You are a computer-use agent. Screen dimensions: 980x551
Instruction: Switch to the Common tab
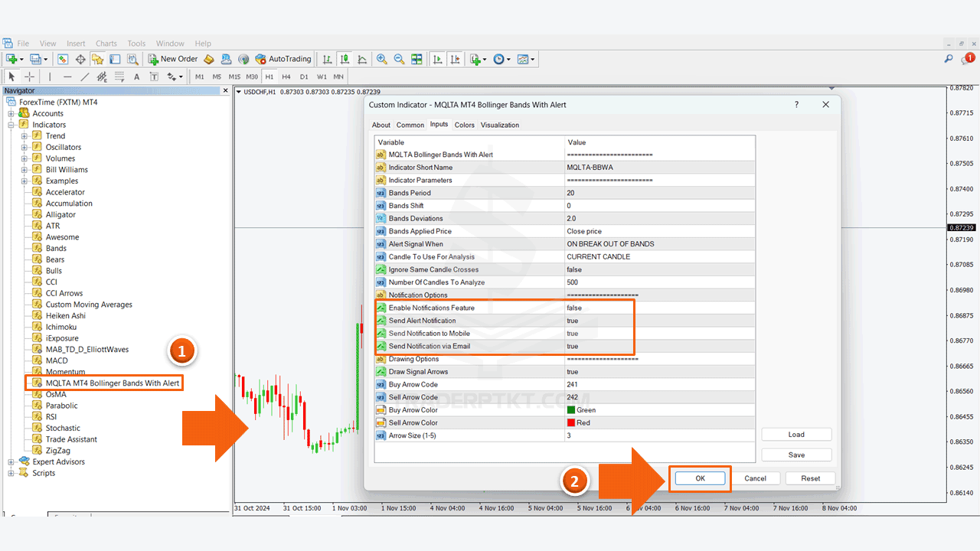pos(410,125)
